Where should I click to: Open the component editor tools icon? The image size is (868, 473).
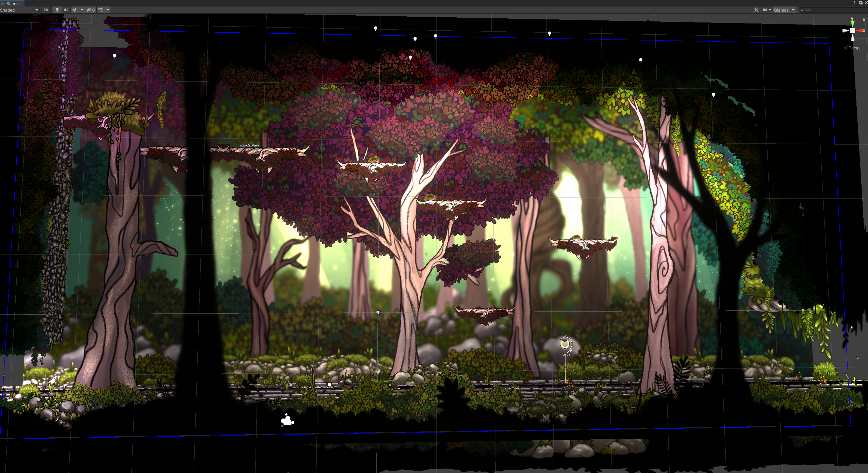[756, 10]
